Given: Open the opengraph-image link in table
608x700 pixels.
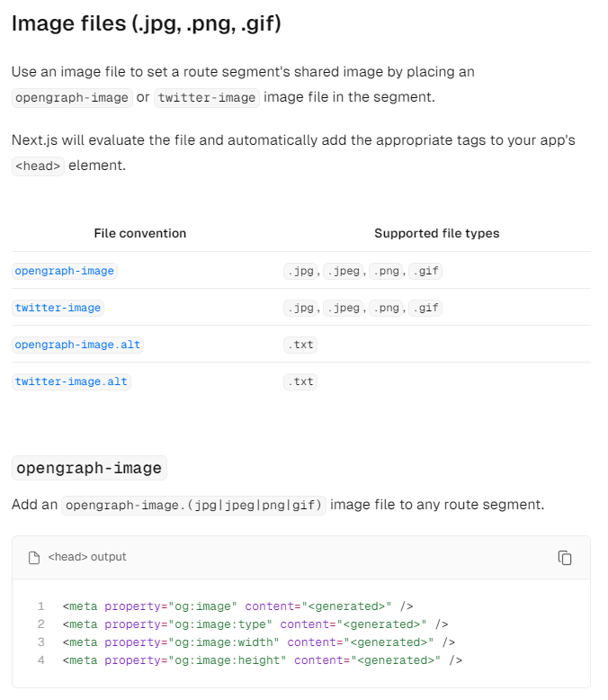Looking at the screenshot, I should click(x=64, y=271).
